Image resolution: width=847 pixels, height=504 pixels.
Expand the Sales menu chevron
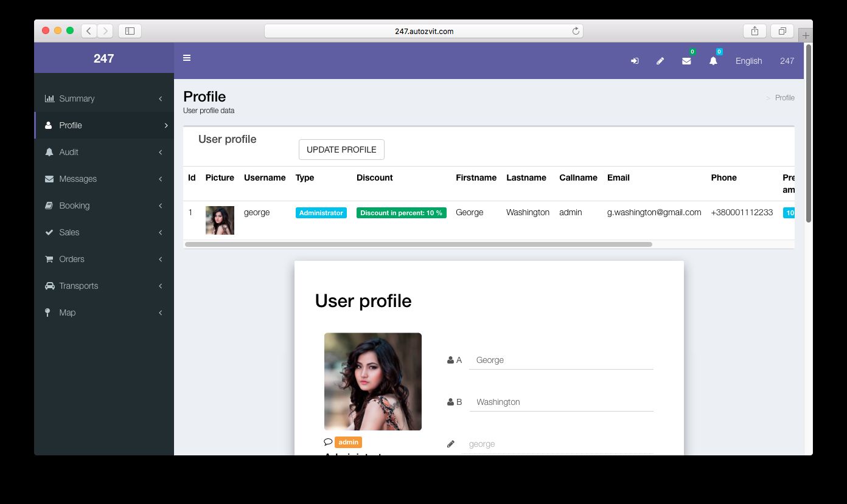(x=161, y=232)
